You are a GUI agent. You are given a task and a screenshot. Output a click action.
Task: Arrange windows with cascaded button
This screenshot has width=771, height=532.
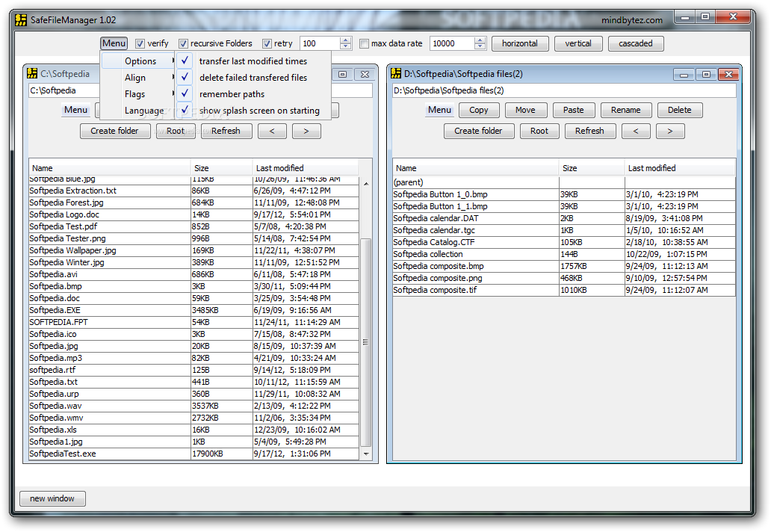click(x=636, y=43)
